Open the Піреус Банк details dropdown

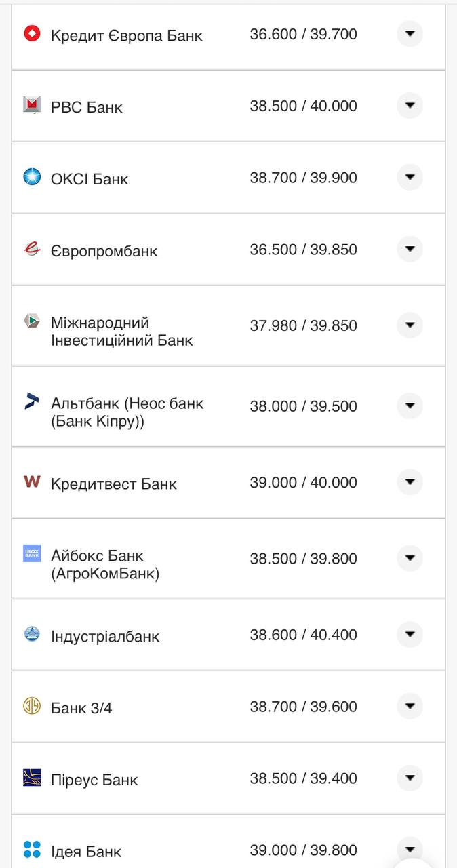point(410,778)
